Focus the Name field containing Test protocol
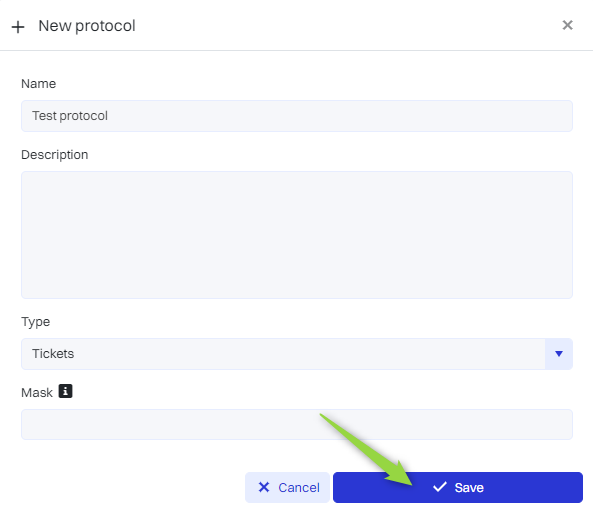 (x=297, y=116)
